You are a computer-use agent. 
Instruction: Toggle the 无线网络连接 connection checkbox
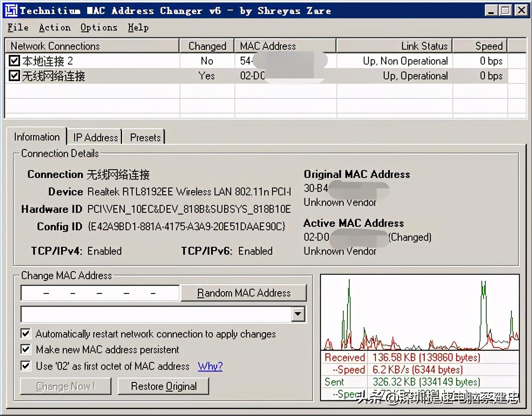(x=14, y=76)
